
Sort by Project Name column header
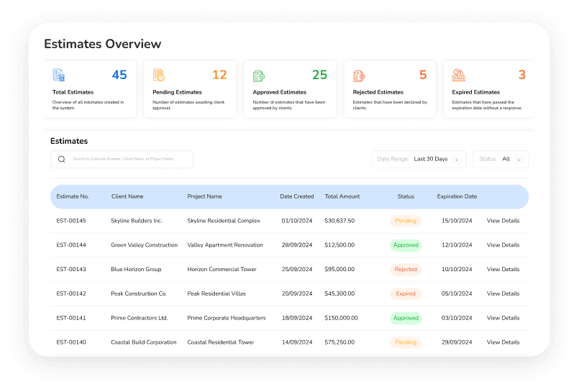[x=204, y=196]
